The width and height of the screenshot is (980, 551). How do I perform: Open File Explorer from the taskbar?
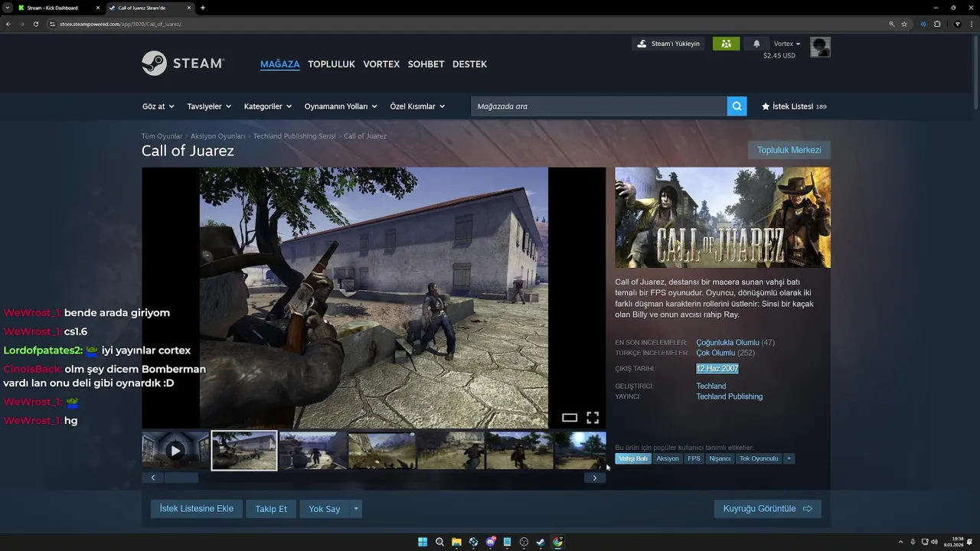[x=456, y=542]
